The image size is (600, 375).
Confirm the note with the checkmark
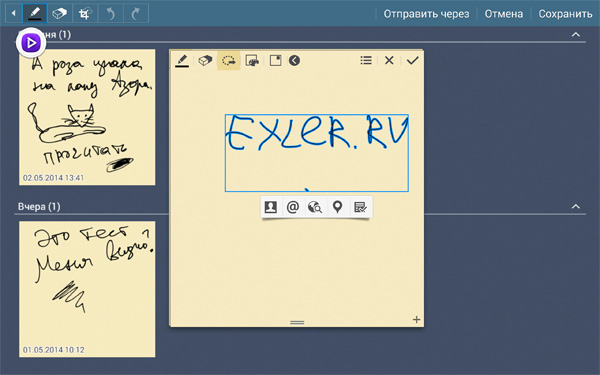[412, 60]
